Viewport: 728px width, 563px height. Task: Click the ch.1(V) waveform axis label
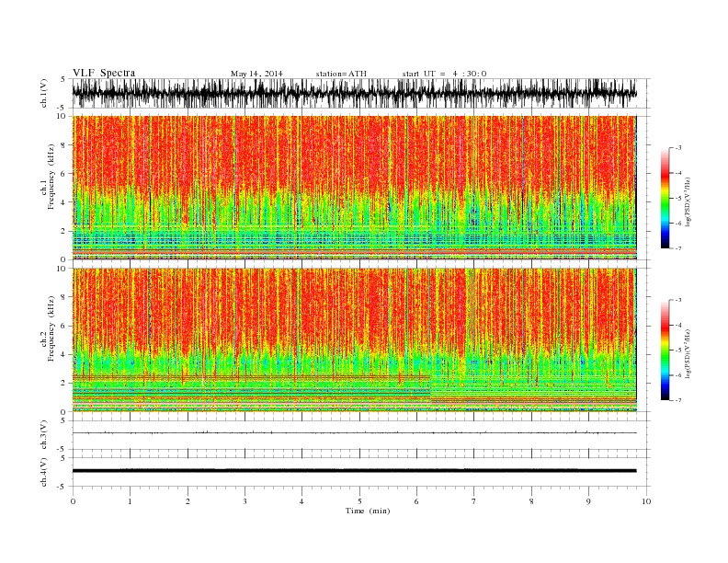pos(44,95)
